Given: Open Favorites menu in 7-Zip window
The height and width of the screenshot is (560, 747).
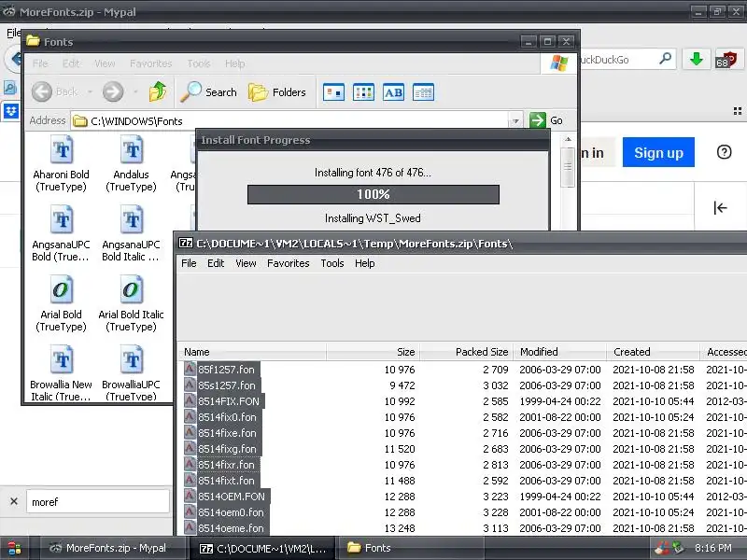Looking at the screenshot, I should tap(289, 263).
